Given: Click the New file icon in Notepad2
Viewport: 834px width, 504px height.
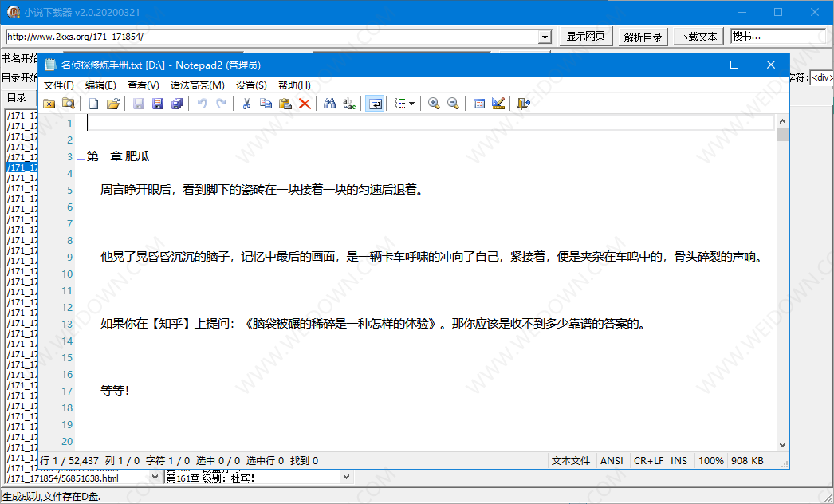Looking at the screenshot, I should [93, 104].
